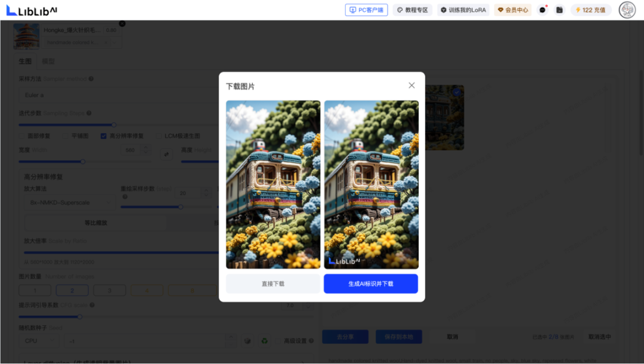Click the 取消选中 deselect link
Viewport: 644px width, 364px height.
pos(600,337)
